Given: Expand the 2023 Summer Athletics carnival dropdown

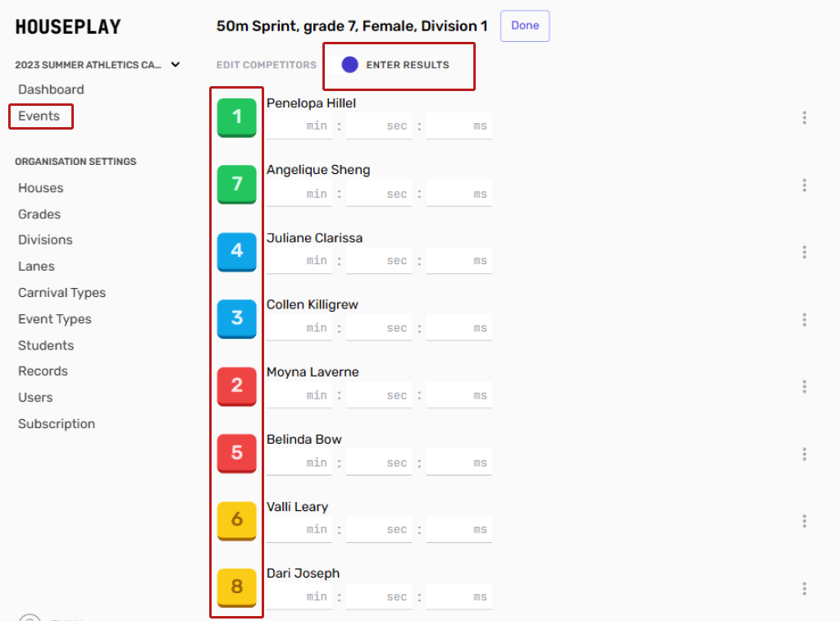Looking at the screenshot, I should (x=175, y=65).
